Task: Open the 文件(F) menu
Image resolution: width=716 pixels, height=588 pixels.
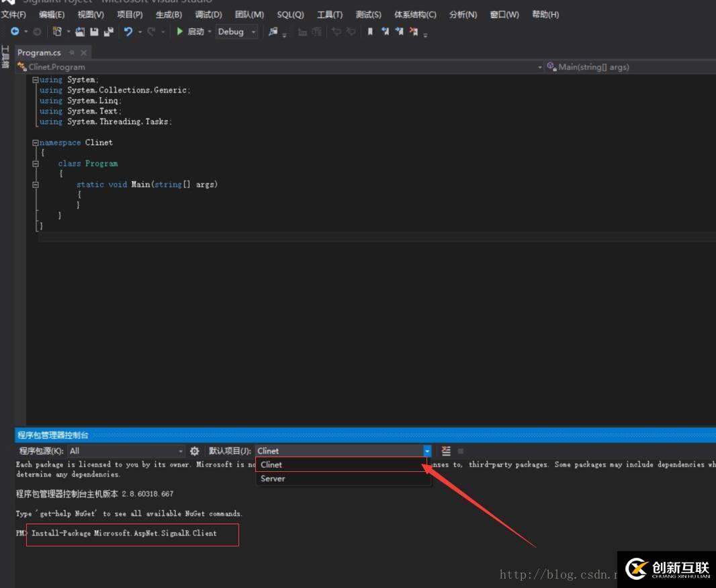Action: [13, 15]
